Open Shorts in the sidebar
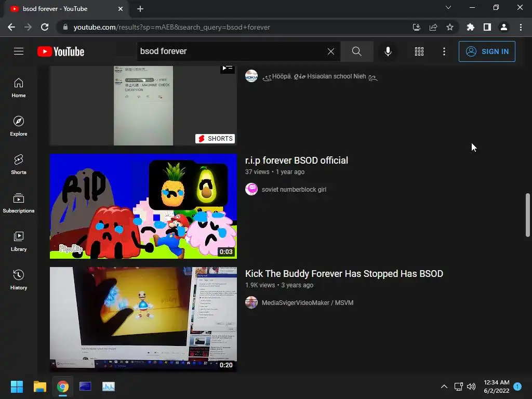532x399 pixels. [19, 165]
